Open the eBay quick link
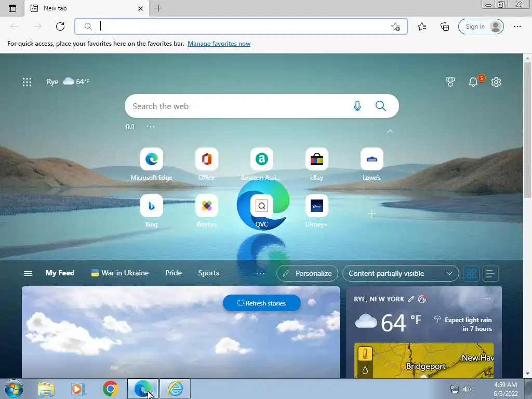Screen dimensions: 532x399 tap(316, 164)
